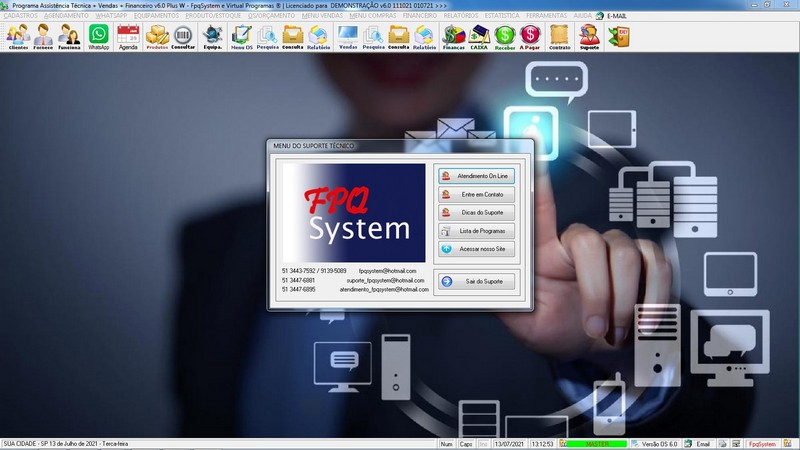Open the Funciona employees icon
Screen dimensions: 800x450
click(x=69, y=37)
